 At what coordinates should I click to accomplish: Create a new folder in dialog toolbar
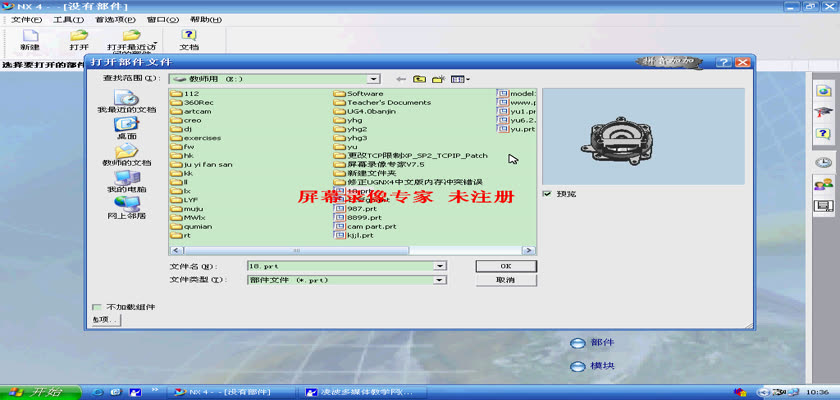[439, 79]
